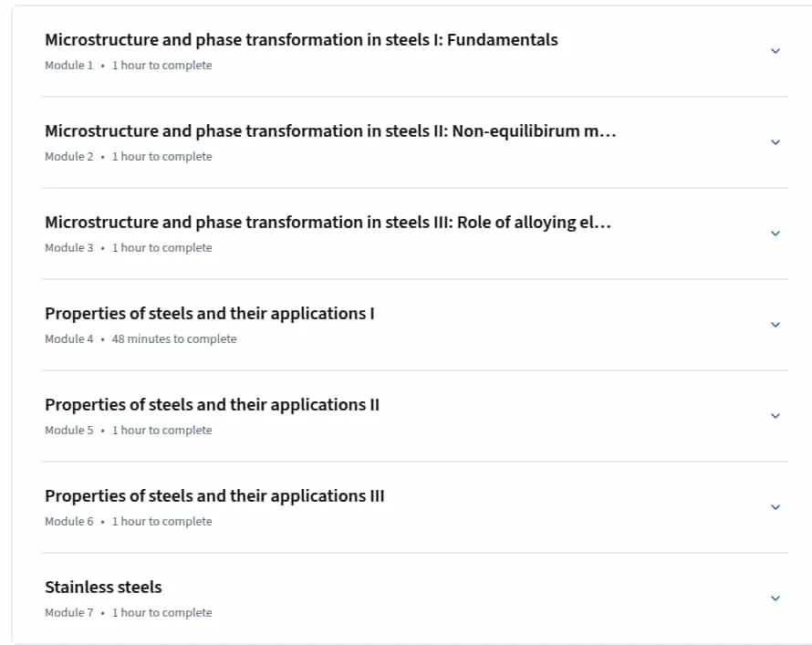This screenshot has height=645, width=812.
Task: Open 'Stainless steels' module title
Action: coord(104,587)
